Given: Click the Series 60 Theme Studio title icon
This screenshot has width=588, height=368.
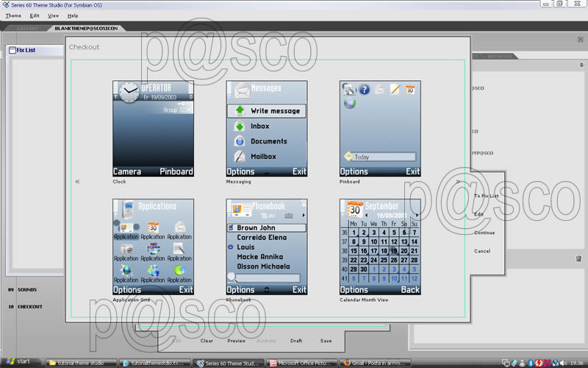Looking at the screenshot, I should click(6, 5).
